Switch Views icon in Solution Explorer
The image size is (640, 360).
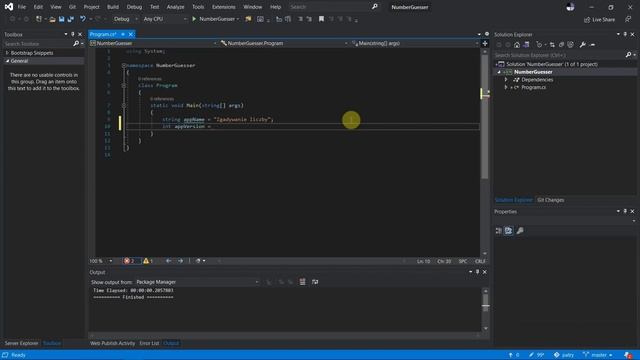526,45
